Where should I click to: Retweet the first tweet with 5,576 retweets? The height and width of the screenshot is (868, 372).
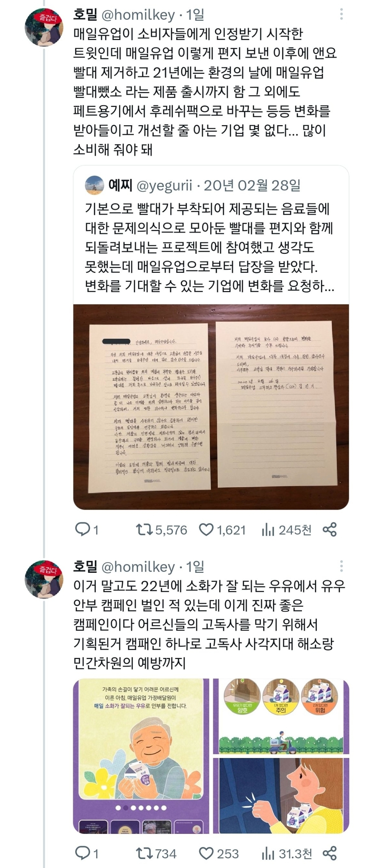144,530
